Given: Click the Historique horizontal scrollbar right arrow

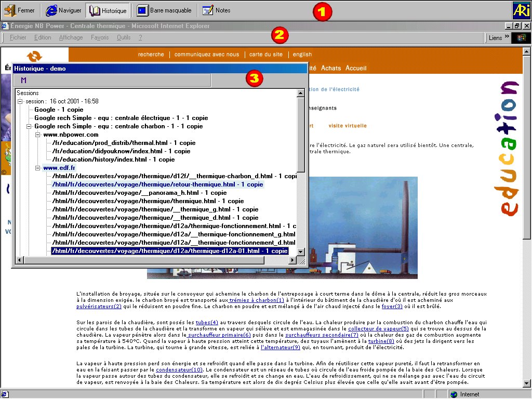Looking at the screenshot, I should [x=292, y=260].
